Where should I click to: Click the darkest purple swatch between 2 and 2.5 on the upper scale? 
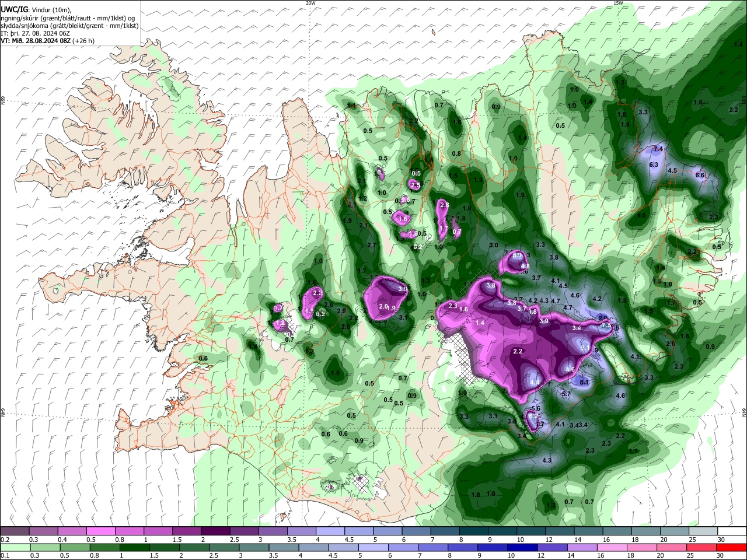click(215, 531)
